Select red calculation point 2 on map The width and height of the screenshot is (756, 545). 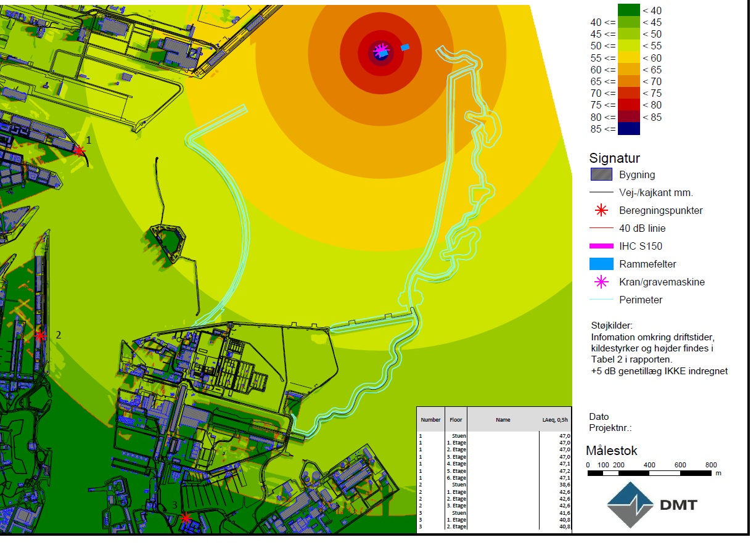pos(40,336)
